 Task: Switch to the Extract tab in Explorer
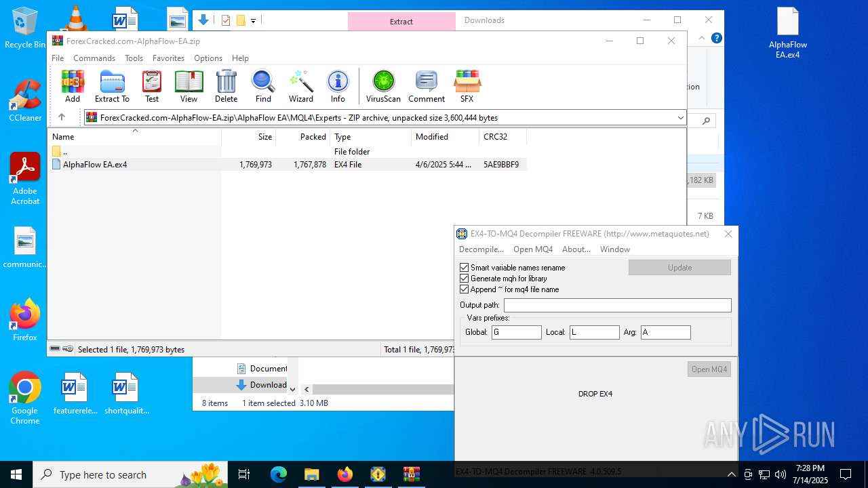pos(401,21)
